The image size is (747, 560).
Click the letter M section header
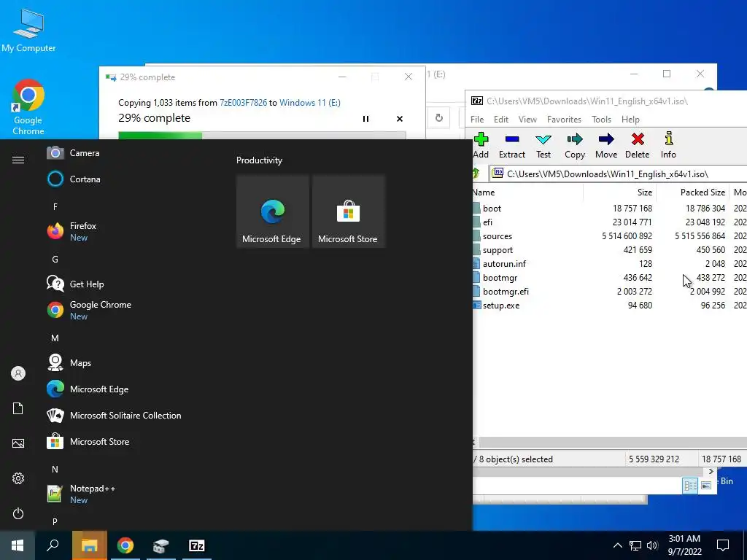[x=55, y=338]
